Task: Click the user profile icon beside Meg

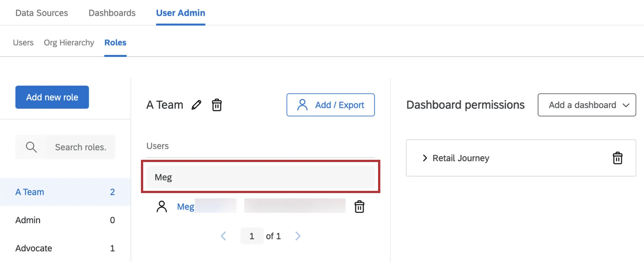Action: pyautogui.click(x=162, y=206)
